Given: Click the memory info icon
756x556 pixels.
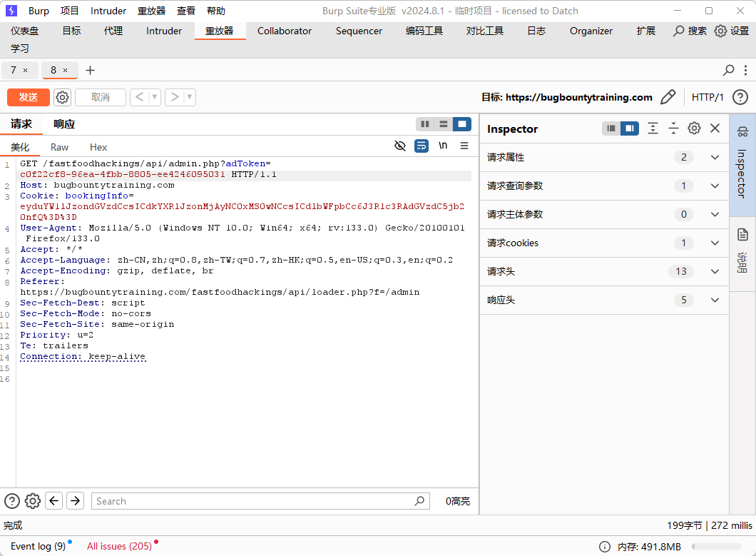Looking at the screenshot, I should (x=605, y=546).
